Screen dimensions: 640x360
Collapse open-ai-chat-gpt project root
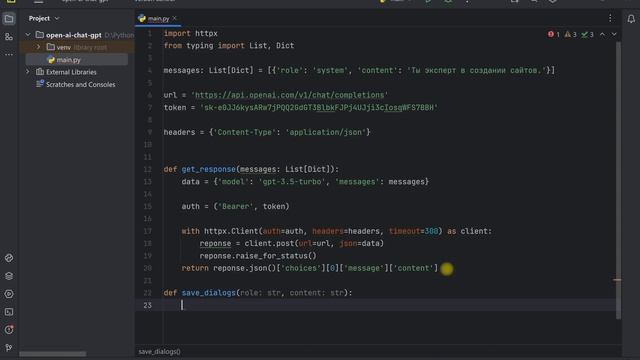[x=28, y=35]
